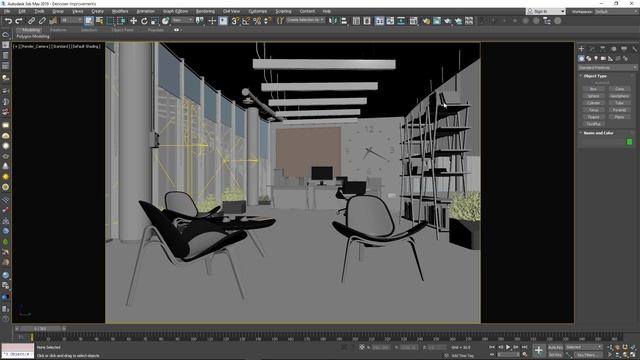640x360 pixels.
Task: Open the Select by Name dialog
Action: click(x=99, y=21)
